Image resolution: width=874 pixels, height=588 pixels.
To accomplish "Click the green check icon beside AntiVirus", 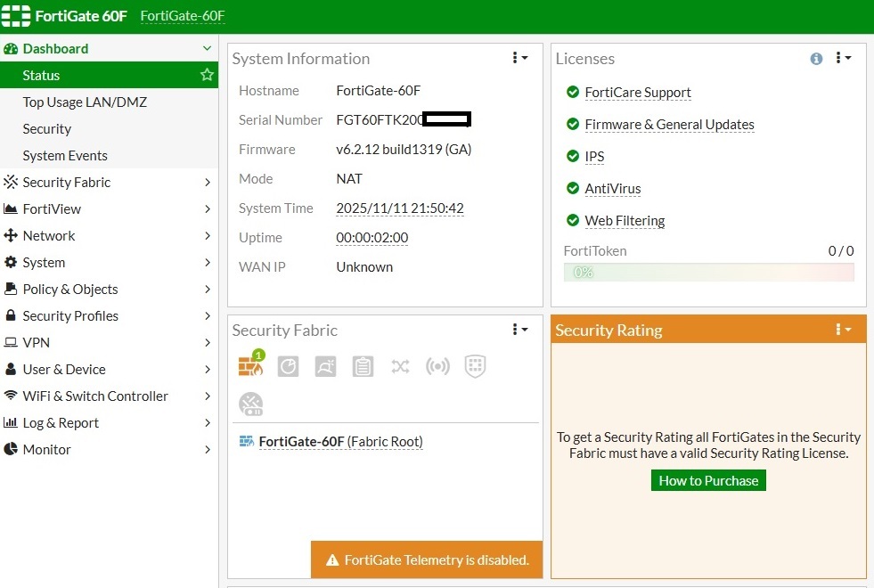I will (x=572, y=189).
